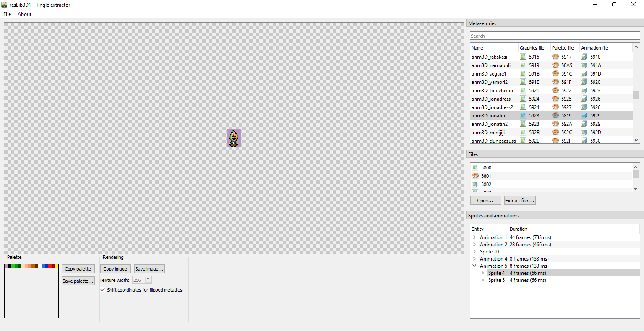The image size is (644, 331).
Task: Click graphics icon of file 5800
Action: point(475,167)
